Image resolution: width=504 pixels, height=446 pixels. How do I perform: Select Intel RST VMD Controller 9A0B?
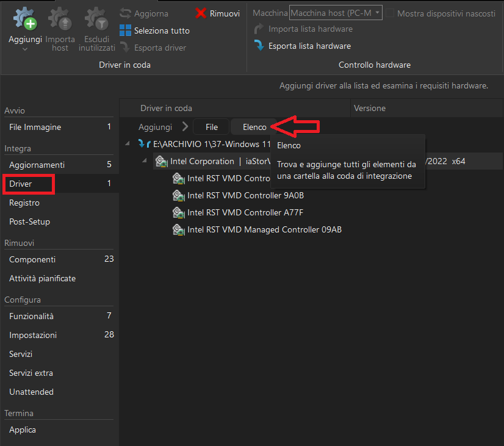(x=245, y=195)
